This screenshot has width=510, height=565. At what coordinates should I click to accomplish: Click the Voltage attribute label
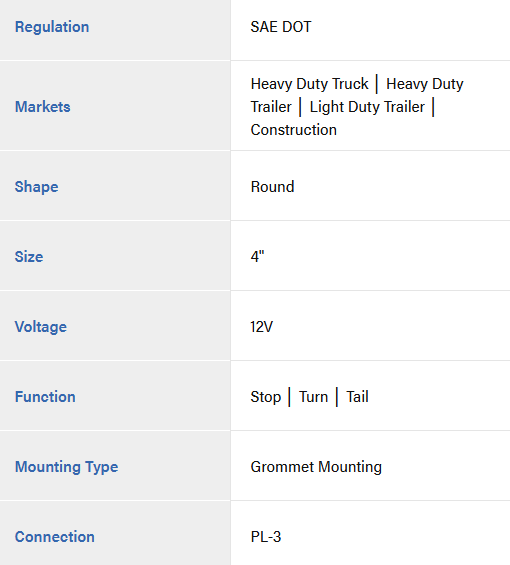(41, 327)
